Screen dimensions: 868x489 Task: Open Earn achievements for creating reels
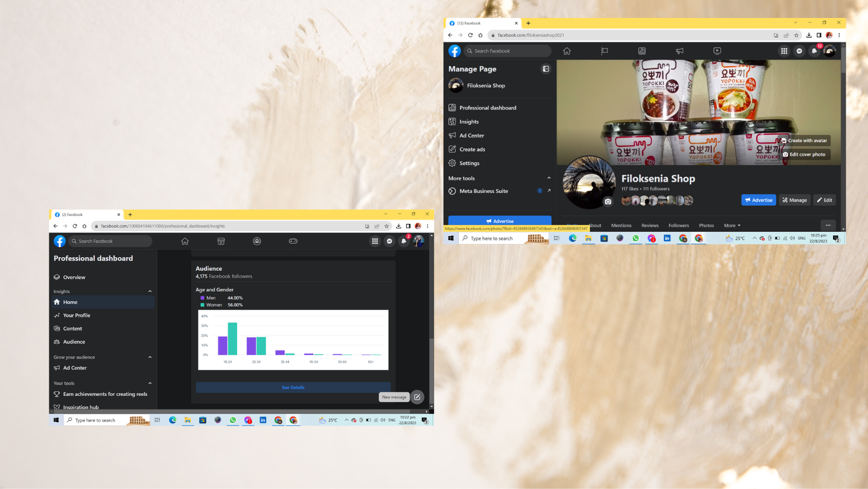(x=101, y=394)
